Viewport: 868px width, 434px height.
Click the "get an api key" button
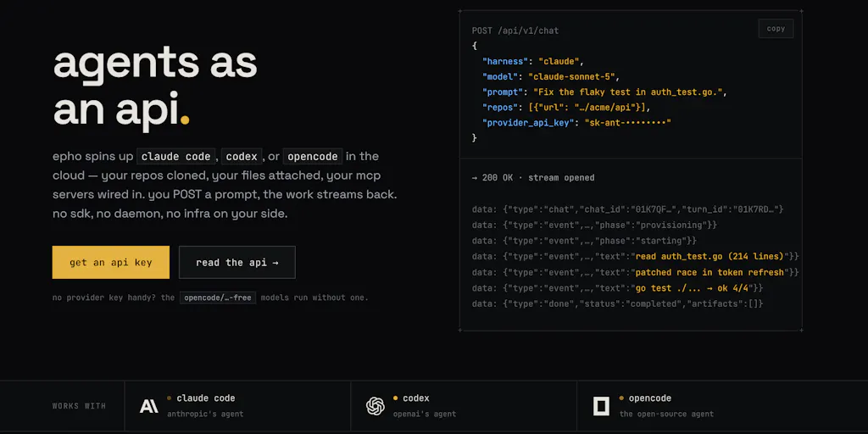click(111, 263)
